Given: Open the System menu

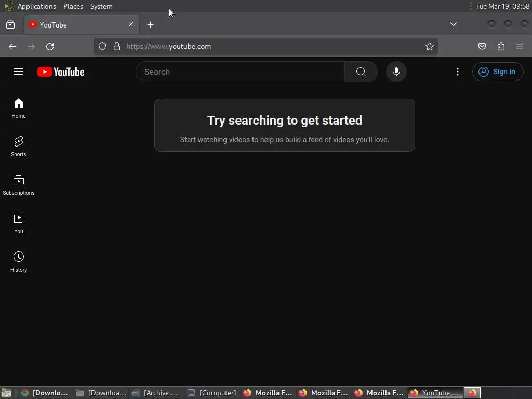Looking at the screenshot, I should pos(101,6).
